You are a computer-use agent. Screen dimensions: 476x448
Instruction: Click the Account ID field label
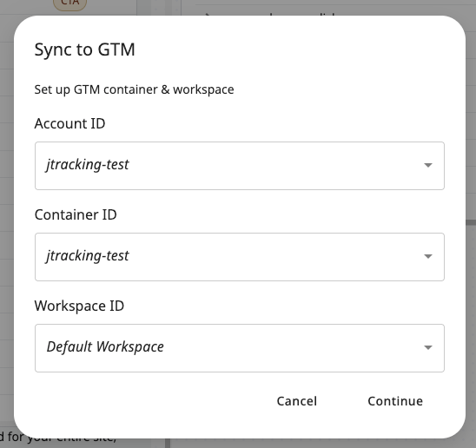69,123
